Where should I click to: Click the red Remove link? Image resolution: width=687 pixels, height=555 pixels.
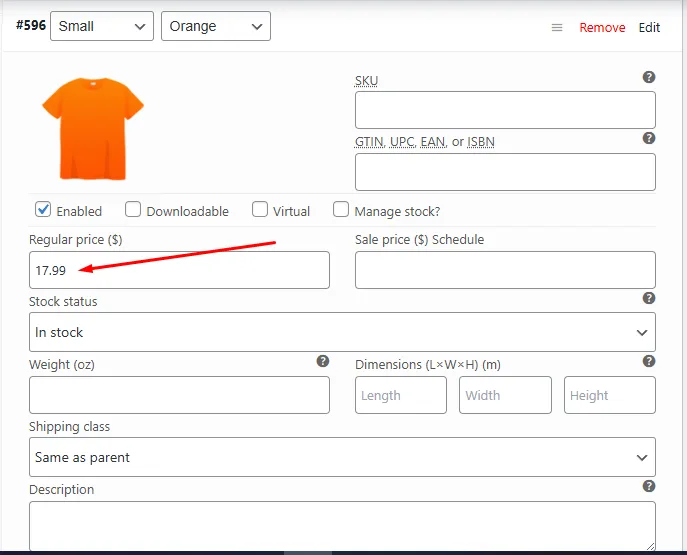point(602,28)
